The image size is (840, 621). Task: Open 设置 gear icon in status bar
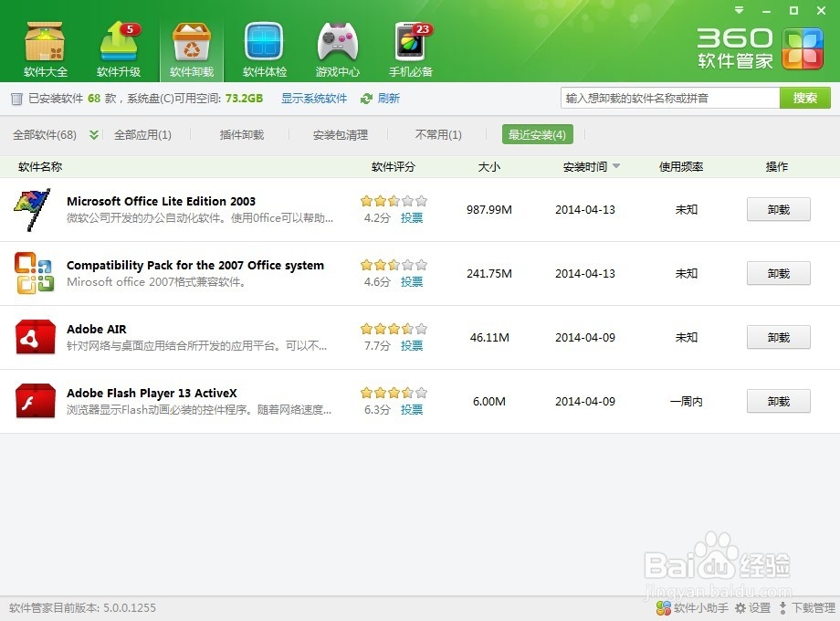pos(740,607)
